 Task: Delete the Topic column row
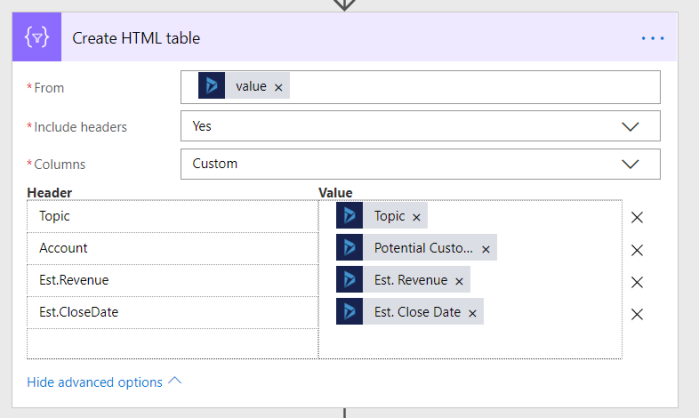[637, 217]
